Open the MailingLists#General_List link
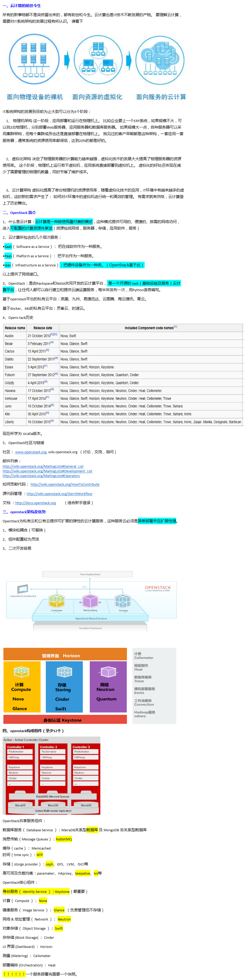 (43, 467)
